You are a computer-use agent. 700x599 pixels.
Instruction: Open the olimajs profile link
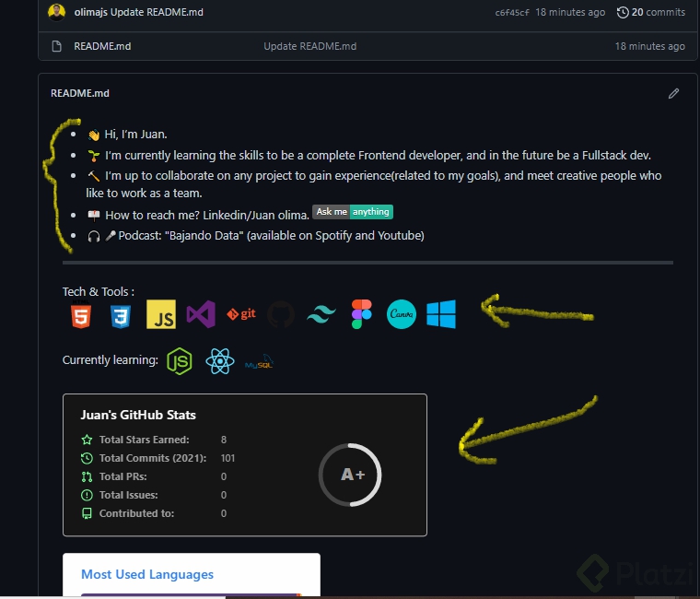coord(90,12)
